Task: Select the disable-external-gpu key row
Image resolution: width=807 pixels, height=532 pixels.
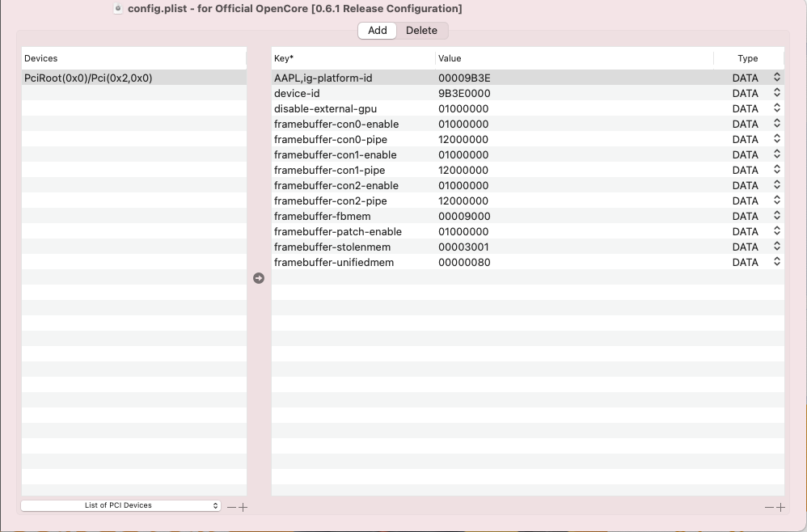Action: pos(325,108)
